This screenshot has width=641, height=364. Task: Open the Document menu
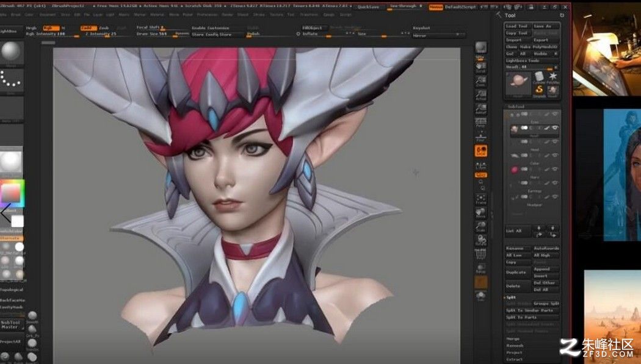pyautogui.click(x=48, y=14)
